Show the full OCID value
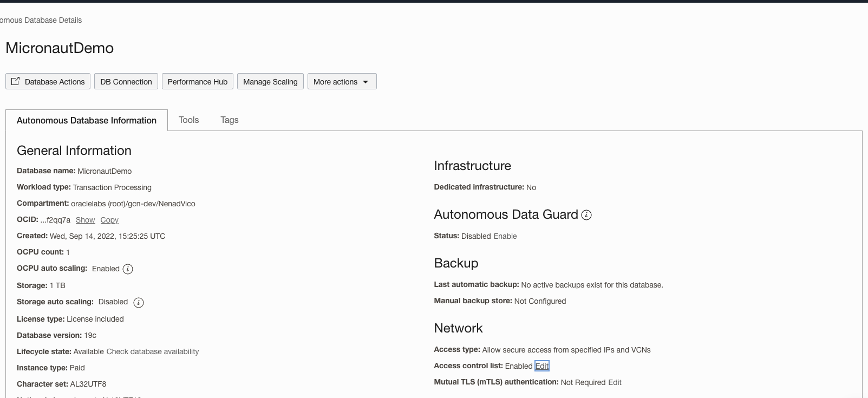Screen dimensions: 868x398 86,220
